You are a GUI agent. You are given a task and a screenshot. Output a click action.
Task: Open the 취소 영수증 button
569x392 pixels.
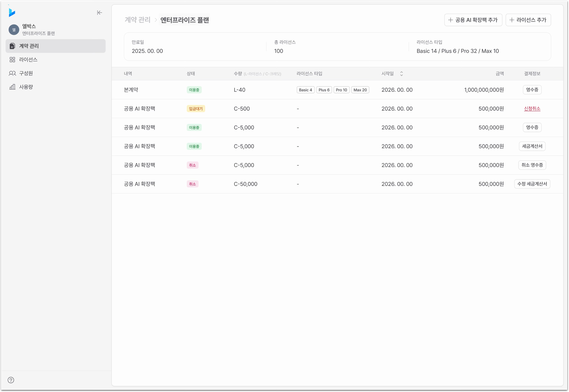[x=532, y=165]
